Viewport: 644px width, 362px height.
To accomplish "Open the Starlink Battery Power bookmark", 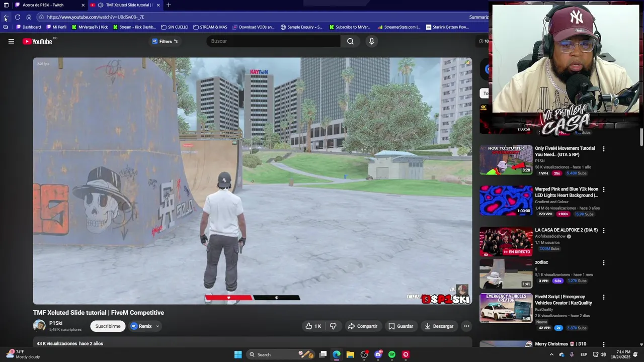I will pos(447,27).
